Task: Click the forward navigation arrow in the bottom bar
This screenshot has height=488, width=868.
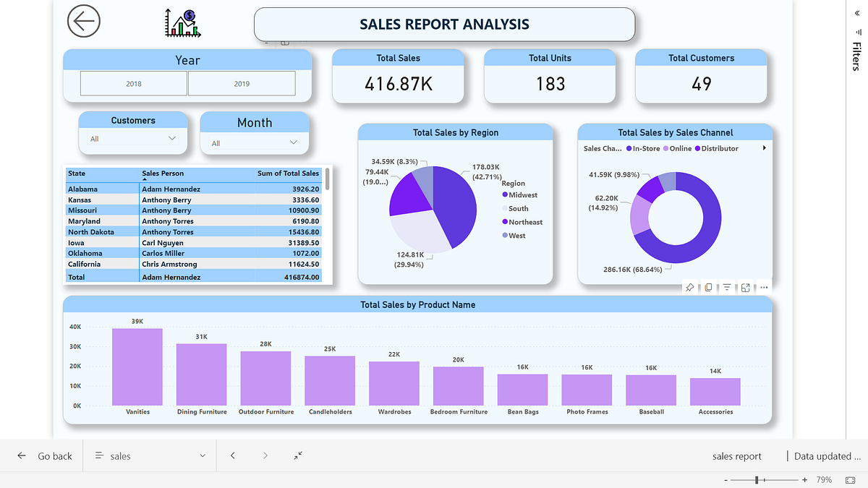Action: tap(265, 456)
